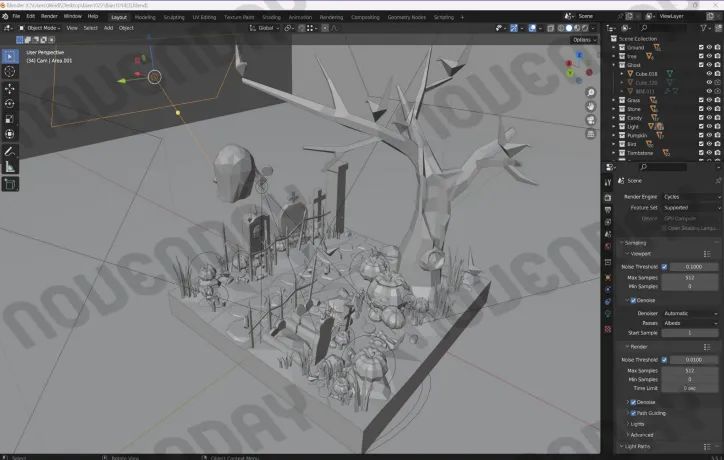Select rendered viewport shading mode
Screen dimensions: 724x460
tap(585, 28)
